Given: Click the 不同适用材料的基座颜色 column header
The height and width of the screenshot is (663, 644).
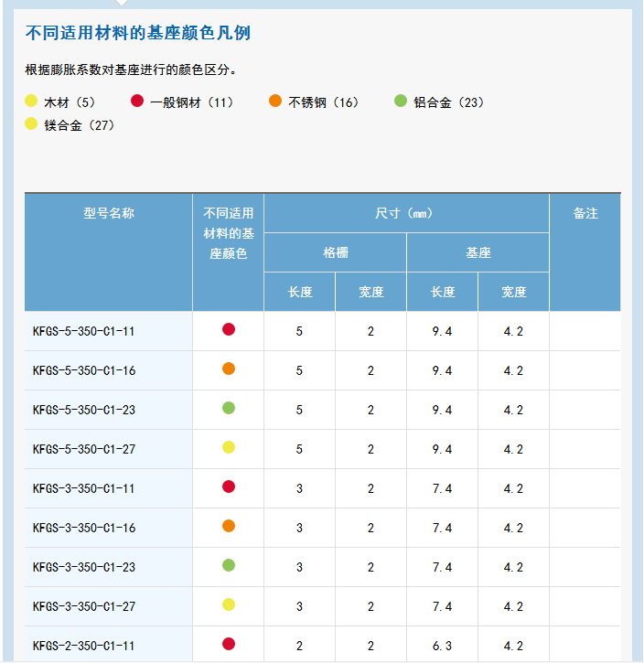Looking at the screenshot, I should (229, 252).
